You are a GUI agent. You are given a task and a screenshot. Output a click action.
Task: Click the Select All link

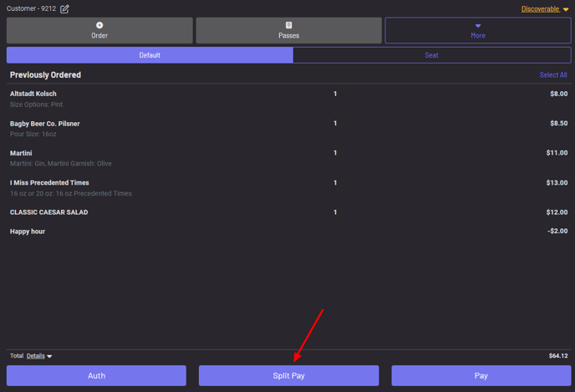pos(552,75)
